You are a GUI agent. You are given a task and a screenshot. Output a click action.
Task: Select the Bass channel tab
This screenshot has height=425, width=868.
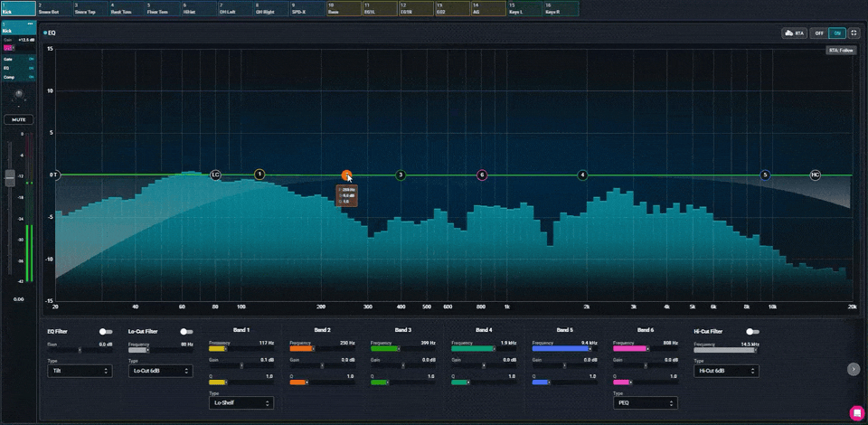tap(344, 9)
